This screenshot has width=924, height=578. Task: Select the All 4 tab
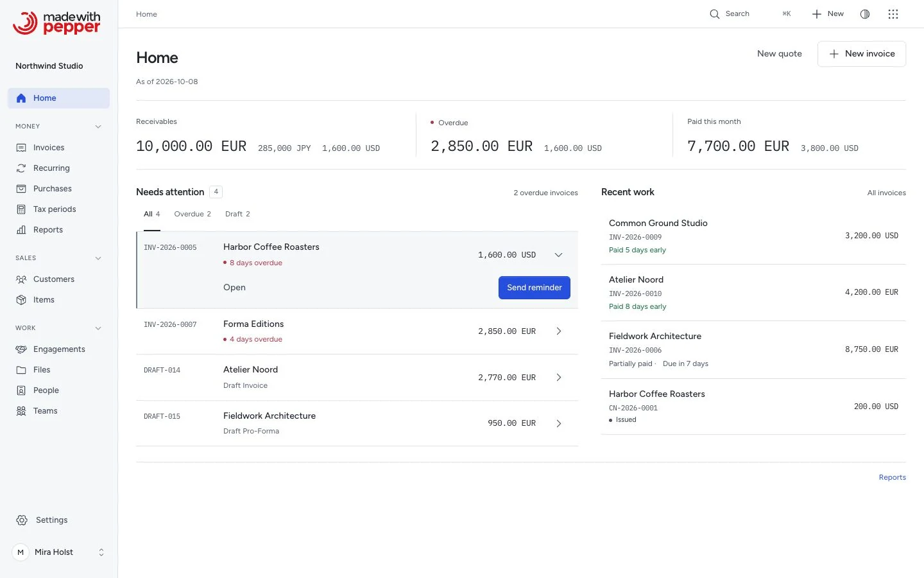[152, 215]
